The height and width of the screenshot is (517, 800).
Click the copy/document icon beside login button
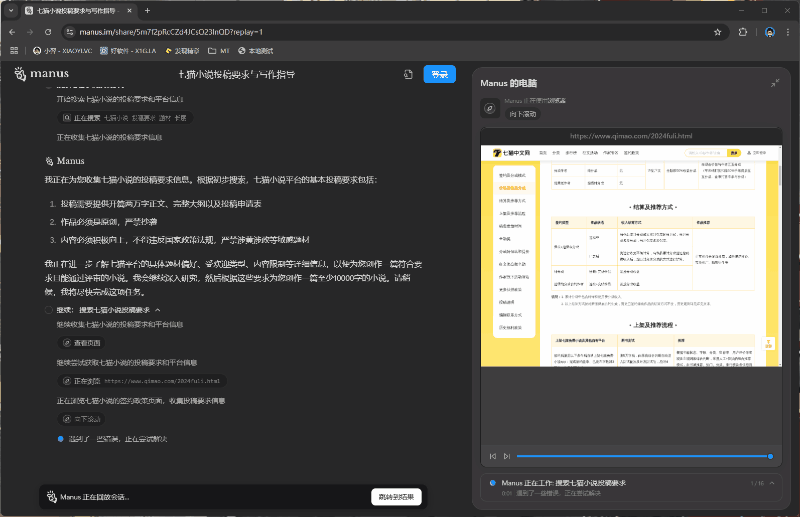tap(408, 74)
